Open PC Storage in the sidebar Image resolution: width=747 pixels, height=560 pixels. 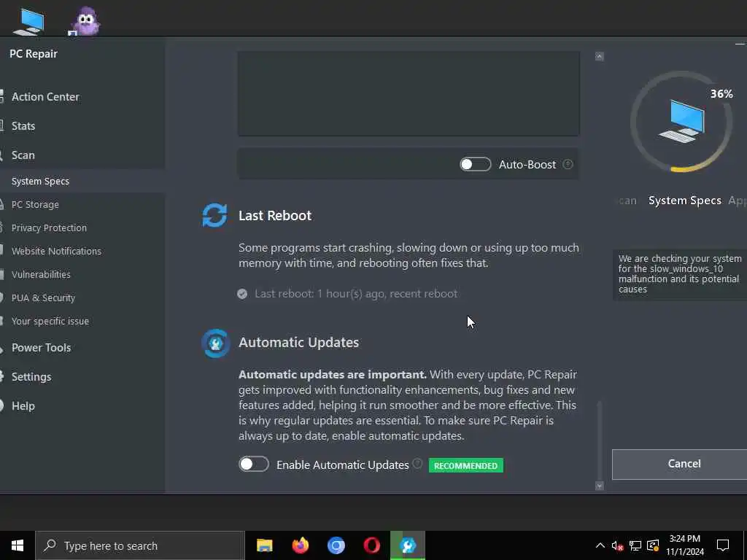pyautogui.click(x=35, y=204)
